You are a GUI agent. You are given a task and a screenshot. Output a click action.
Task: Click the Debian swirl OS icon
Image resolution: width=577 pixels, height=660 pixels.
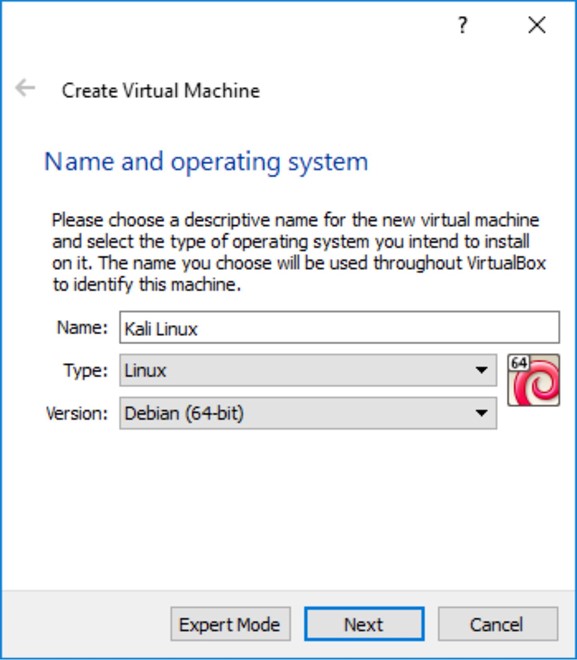click(534, 380)
